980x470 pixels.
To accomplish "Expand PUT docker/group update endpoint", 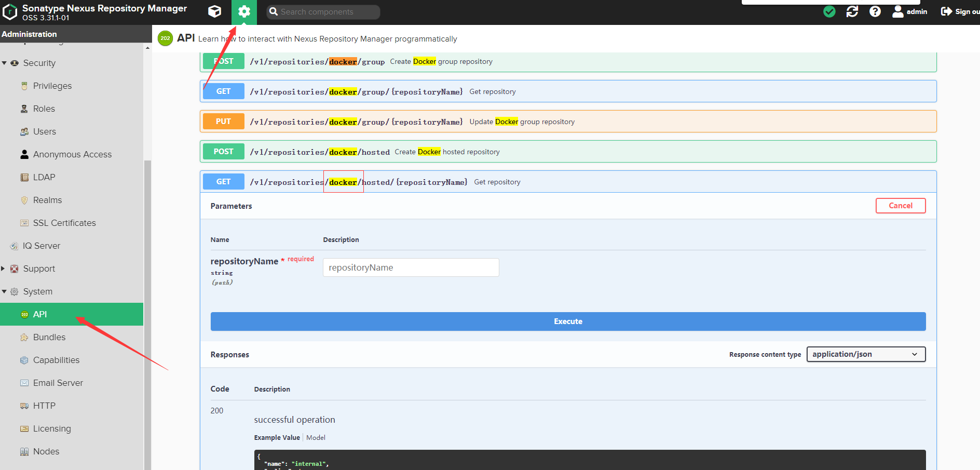I will click(x=568, y=122).
